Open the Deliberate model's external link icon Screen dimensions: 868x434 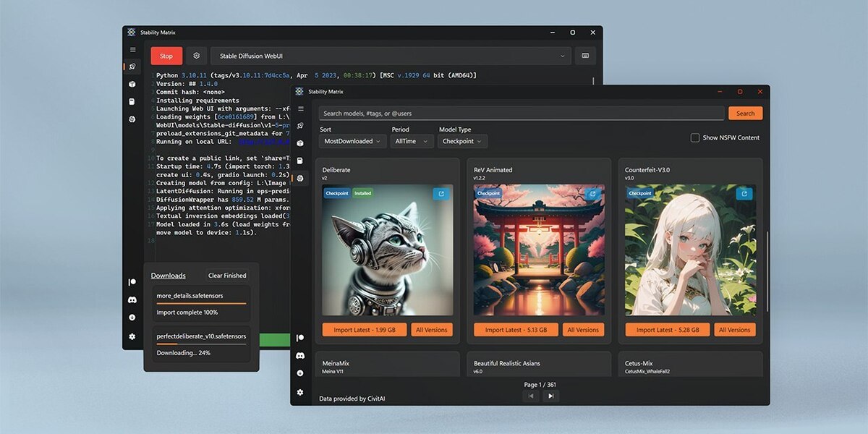(441, 194)
